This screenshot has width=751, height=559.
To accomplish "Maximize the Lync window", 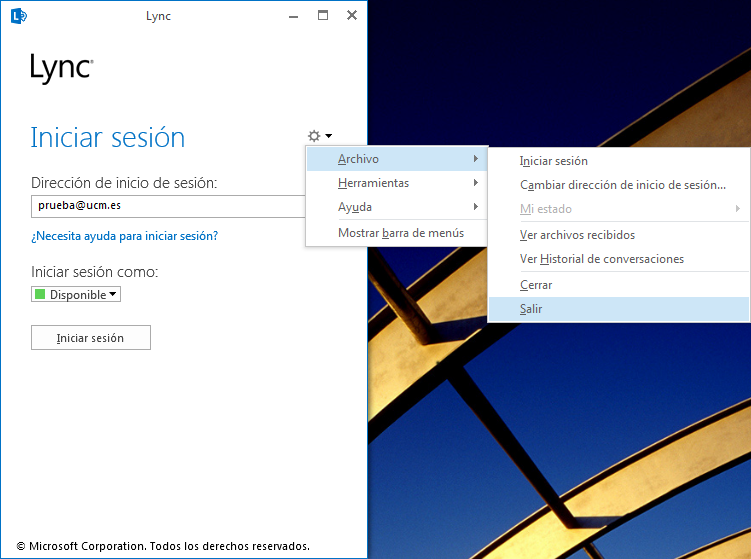I will pyautogui.click(x=323, y=16).
